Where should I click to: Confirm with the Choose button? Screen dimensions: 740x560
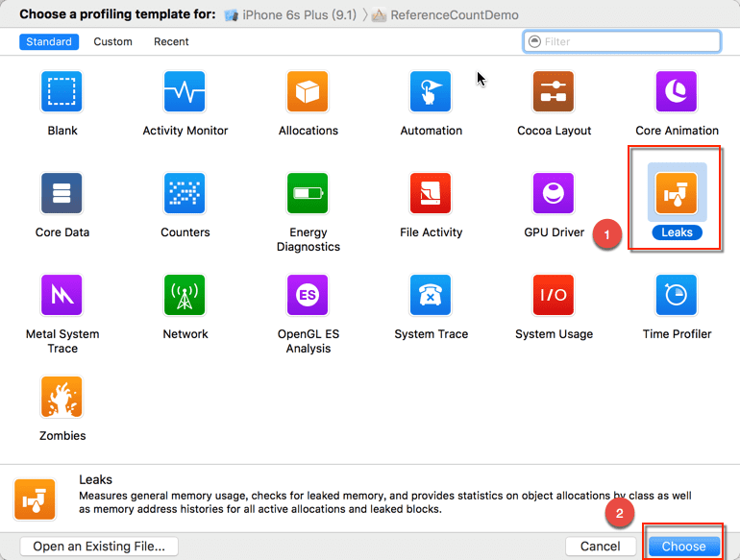pos(684,547)
